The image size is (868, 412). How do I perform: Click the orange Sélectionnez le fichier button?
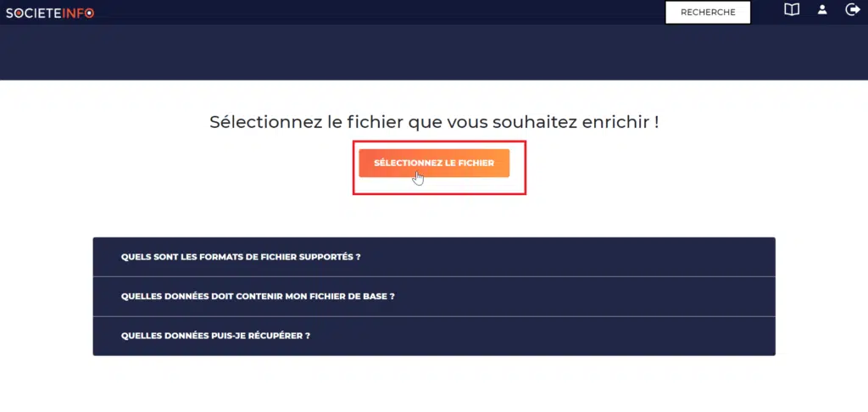click(434, 163)
